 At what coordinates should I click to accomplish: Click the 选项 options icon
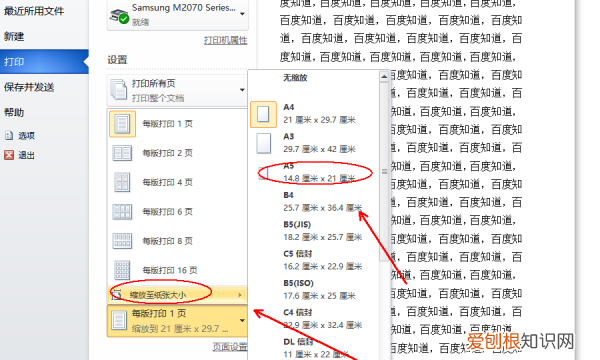point(9,135)
